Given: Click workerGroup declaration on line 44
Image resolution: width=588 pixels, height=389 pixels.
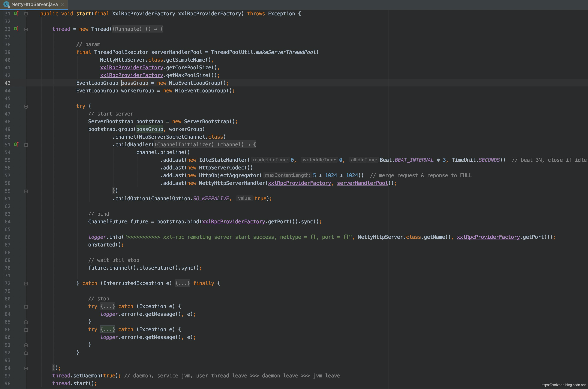Looking at the screenshot, I should (137, 91).
